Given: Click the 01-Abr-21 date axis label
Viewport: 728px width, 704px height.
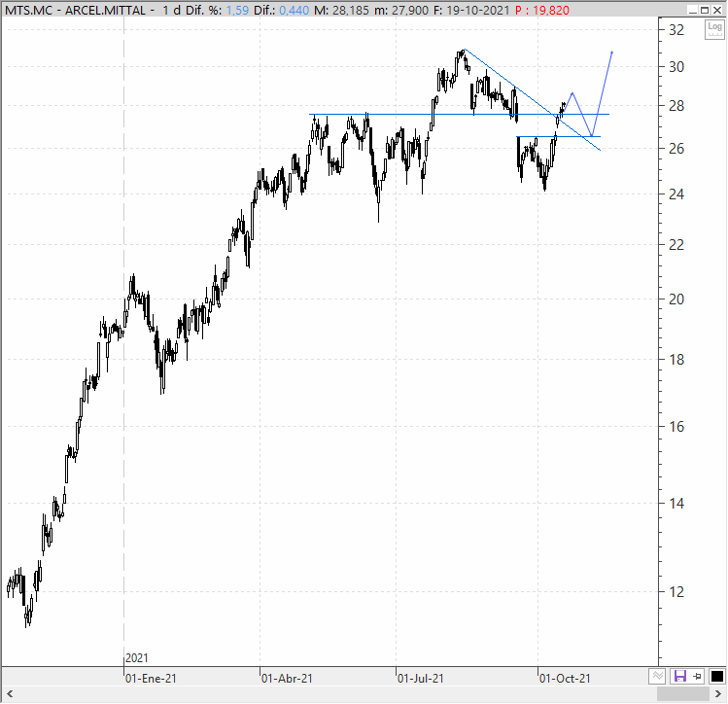Looking at the screenshot, I should coord(287,679).
